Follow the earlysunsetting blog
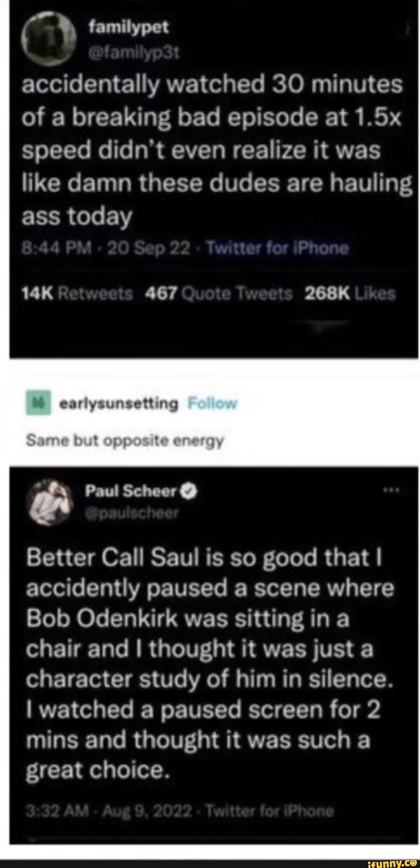420x868 pixels. (x=212, y=404)
